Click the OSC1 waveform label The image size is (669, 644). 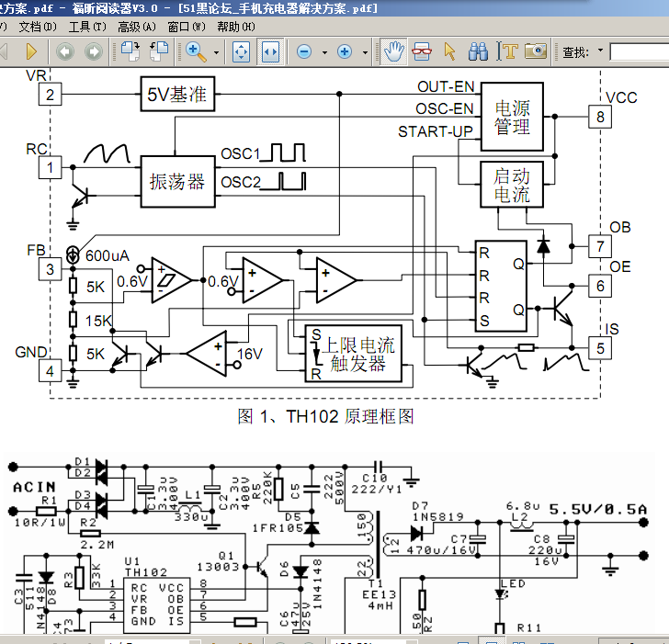click(x=240, y=154)
